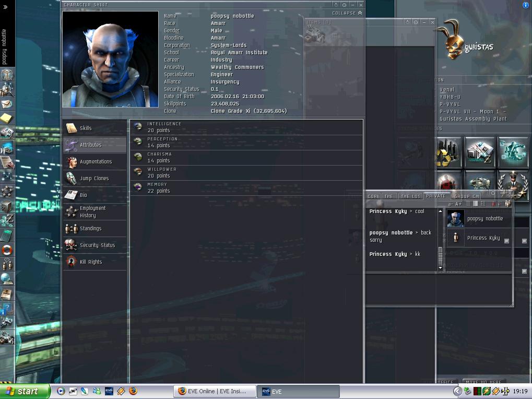
Task: Open the Skills section
Action: (x=94, y=128)
